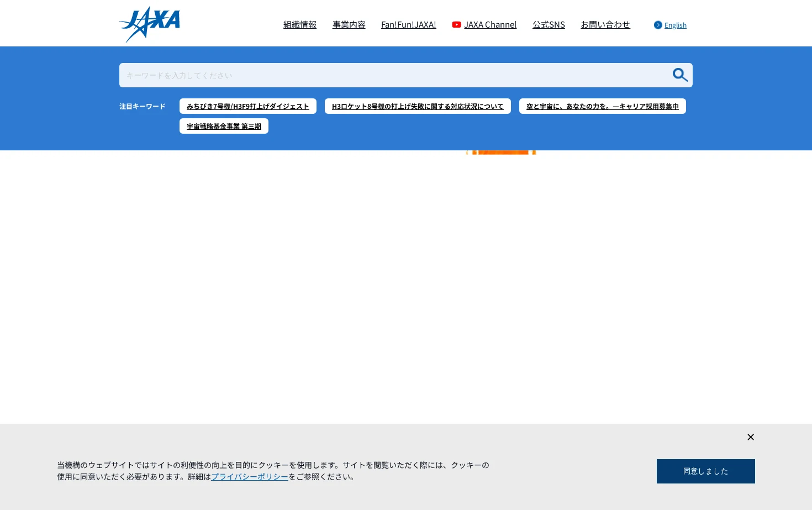Select keyword 空と宇宙に、あなたの力を。キャリア採用募集中
Screen dimensions: 812x510
tap(603, 106)
